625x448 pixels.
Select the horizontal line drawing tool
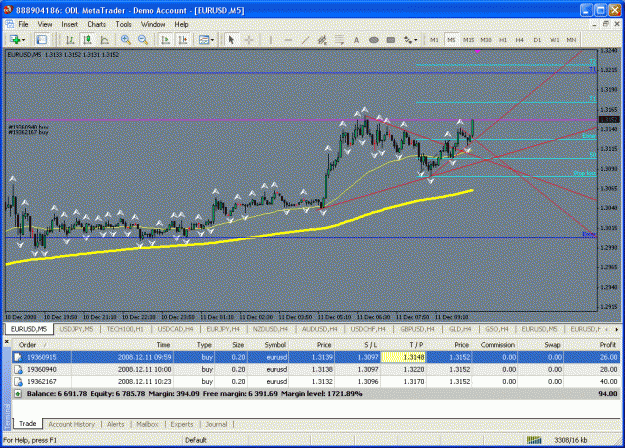pyautogui.click(x=288, y=40)
